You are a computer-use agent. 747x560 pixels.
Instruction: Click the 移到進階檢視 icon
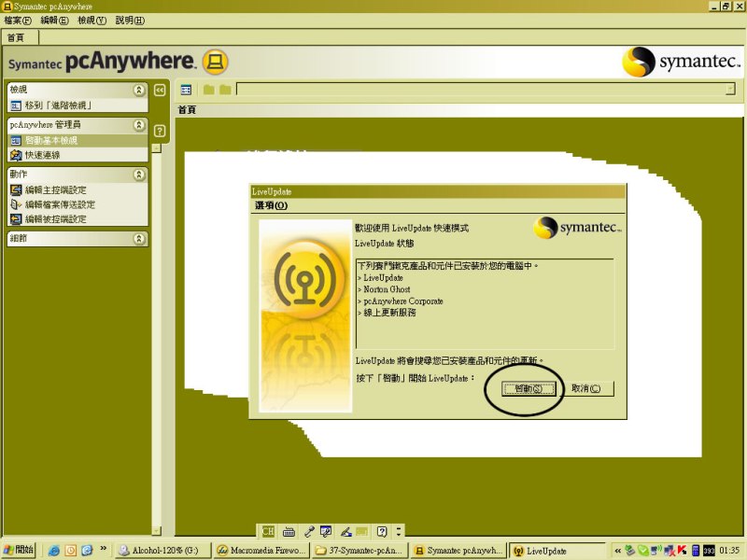point(16,105)
